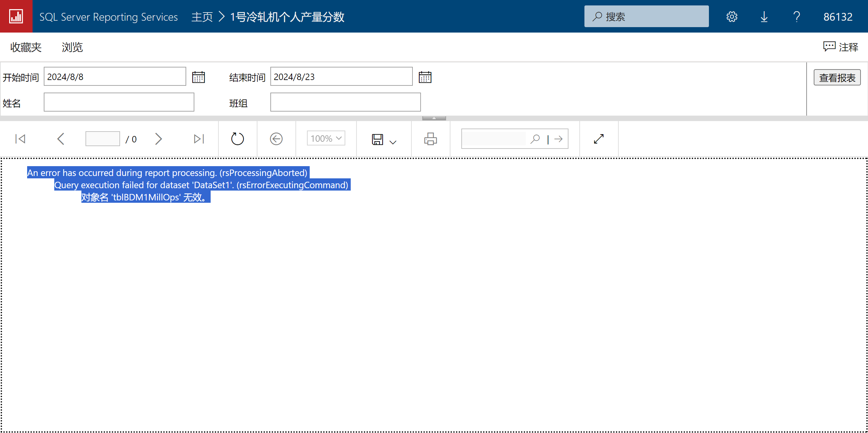Print the report
Image resolution: width=868 pixels, height=433 pixels.
point(430,139)
